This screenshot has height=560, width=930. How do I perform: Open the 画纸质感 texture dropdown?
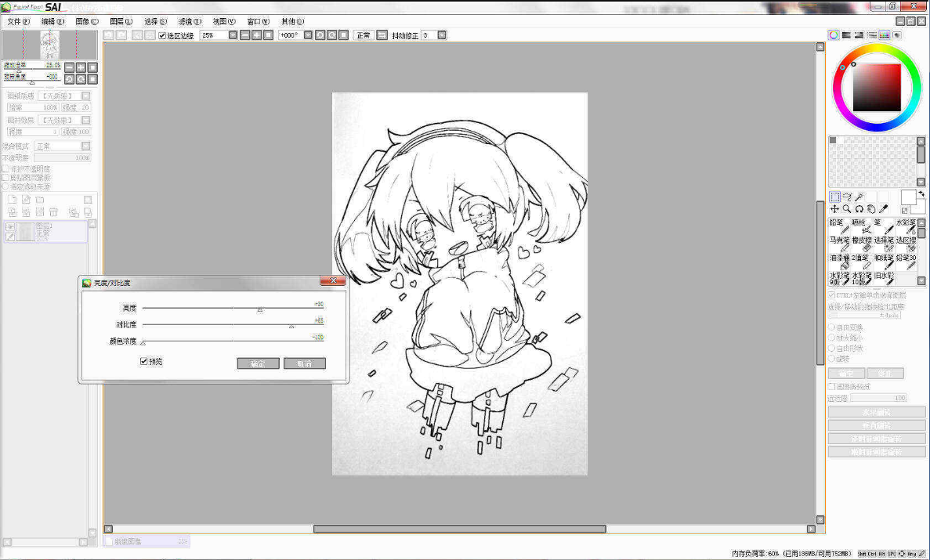point(86,96)
